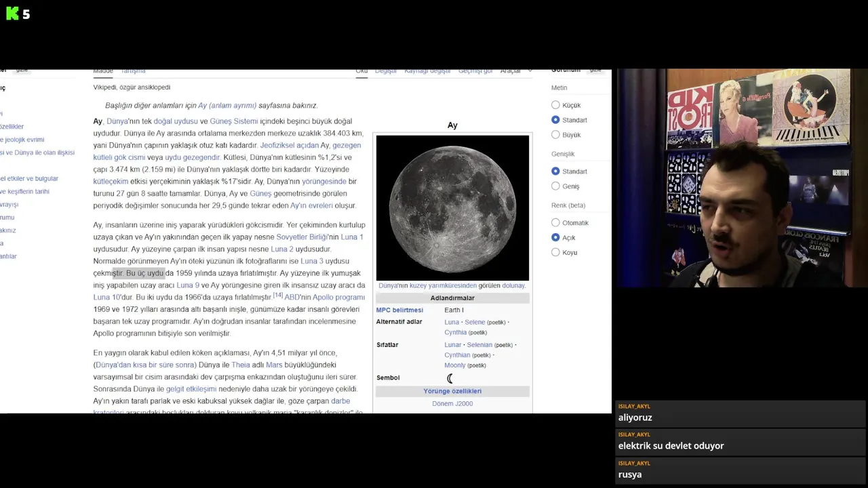Image resolution: width=868 pixels, height=488 pixels.
Task: Select the Küçük text size option
Action: click(x=555, y=105)
